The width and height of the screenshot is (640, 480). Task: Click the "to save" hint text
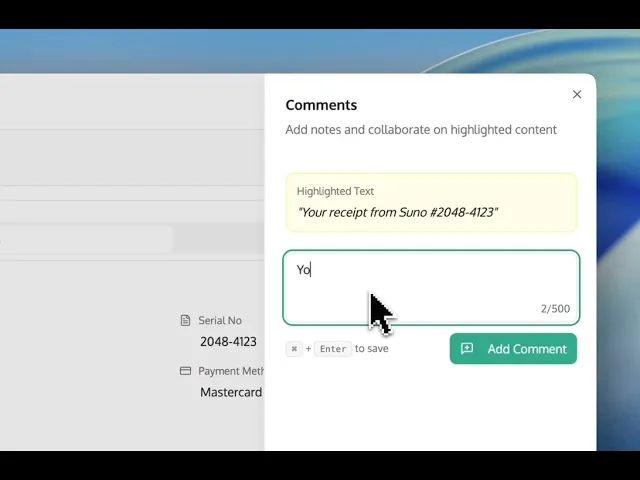(371, 349)
